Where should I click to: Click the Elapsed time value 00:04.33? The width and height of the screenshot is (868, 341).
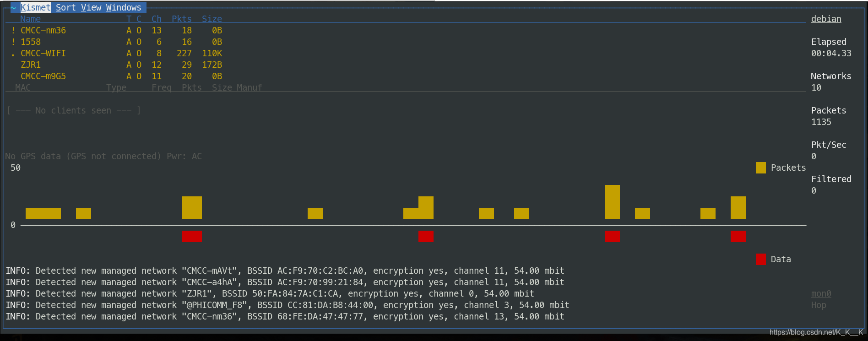[831, 53]
